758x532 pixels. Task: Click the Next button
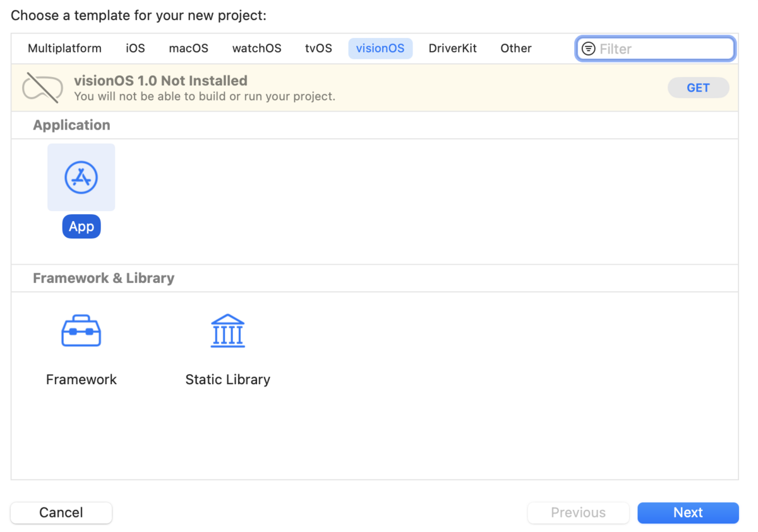(688, 512)
